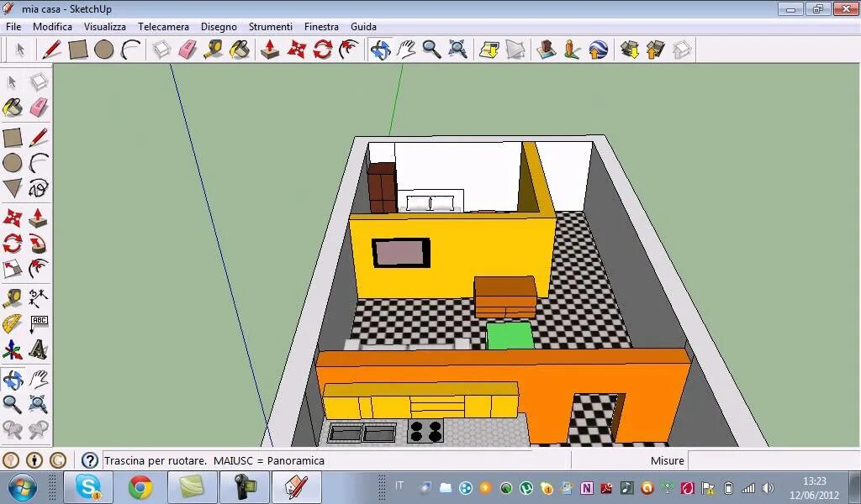Click the Get Models toolbar button
Screen dimensions: 861x504
point(629,50)
